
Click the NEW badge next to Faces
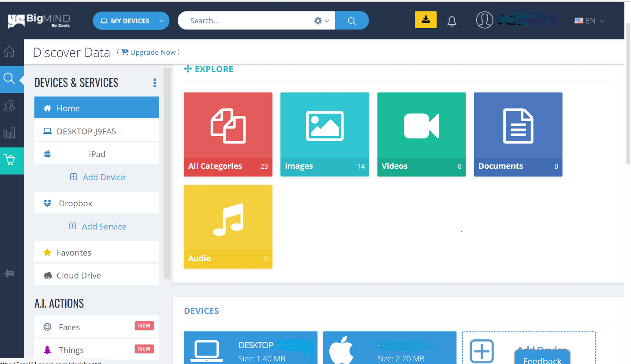pyautogui.click(x=144, y=326)
